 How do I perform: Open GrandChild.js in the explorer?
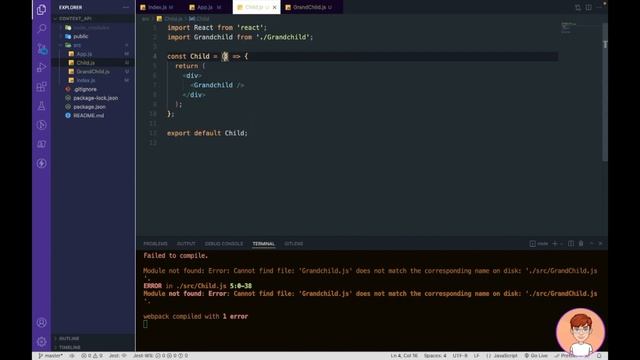[93, 71]
